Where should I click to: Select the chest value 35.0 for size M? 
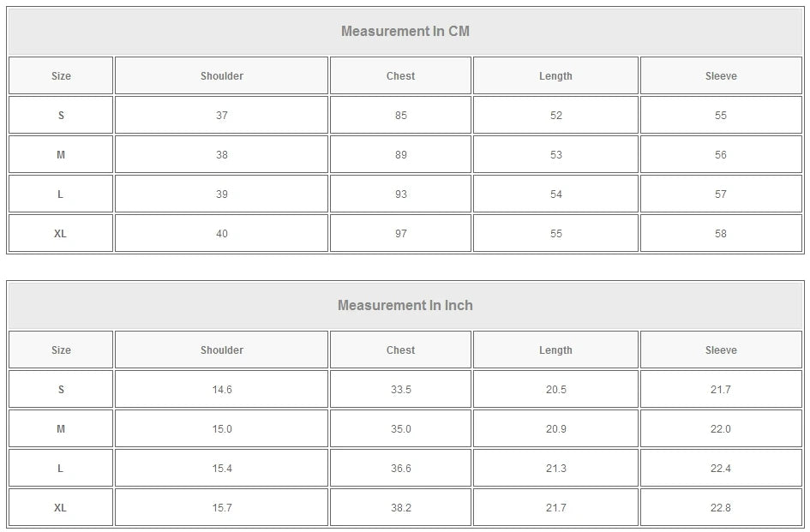(400, 429)
